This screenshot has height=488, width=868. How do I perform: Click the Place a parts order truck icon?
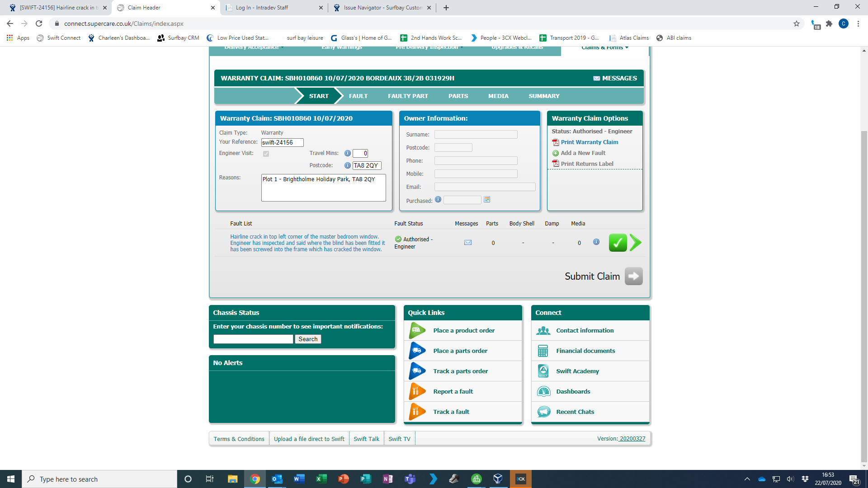click(417, 351)
